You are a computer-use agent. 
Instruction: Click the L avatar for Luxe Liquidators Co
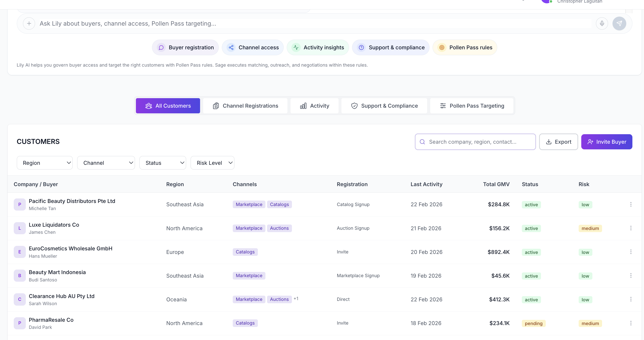tap(20, 228)
